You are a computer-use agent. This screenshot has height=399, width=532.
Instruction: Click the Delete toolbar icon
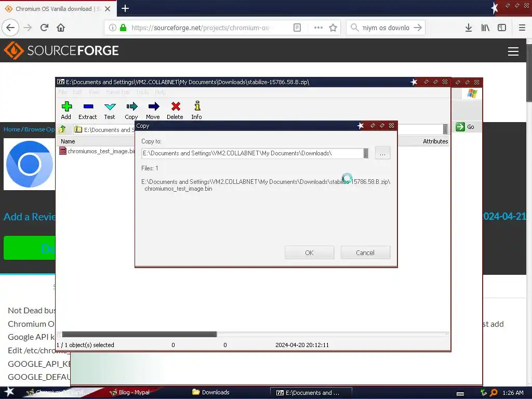click(x=175, y=110)
